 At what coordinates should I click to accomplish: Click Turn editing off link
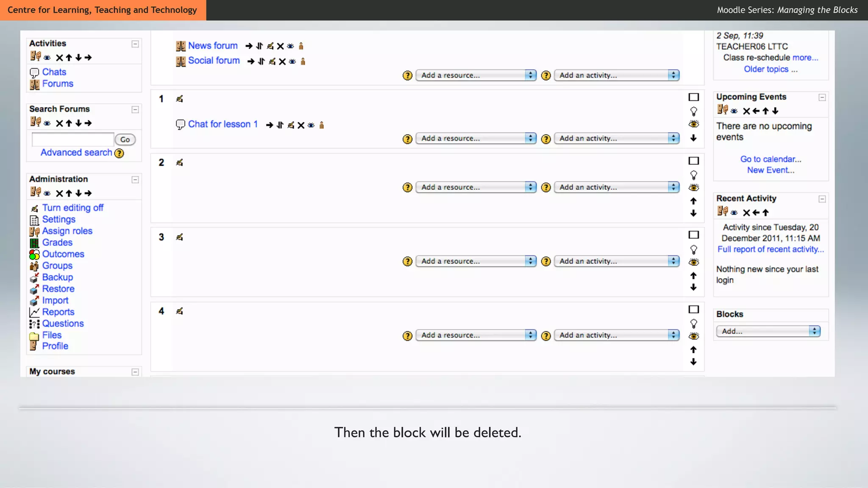coord(72,208)
